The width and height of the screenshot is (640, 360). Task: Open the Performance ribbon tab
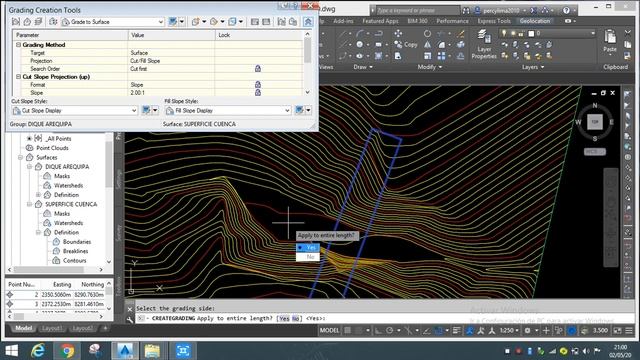(452, 21)
